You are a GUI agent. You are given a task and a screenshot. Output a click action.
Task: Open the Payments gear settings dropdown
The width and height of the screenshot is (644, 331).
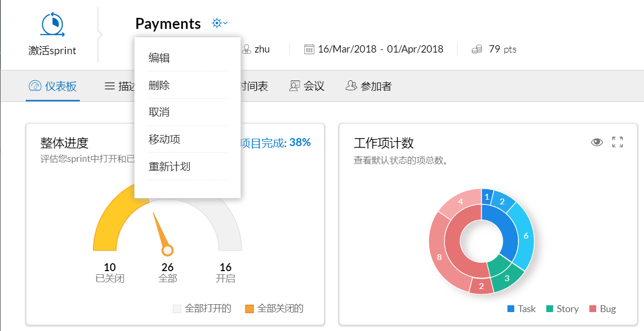pyautogui.click(x=219, y=23)
